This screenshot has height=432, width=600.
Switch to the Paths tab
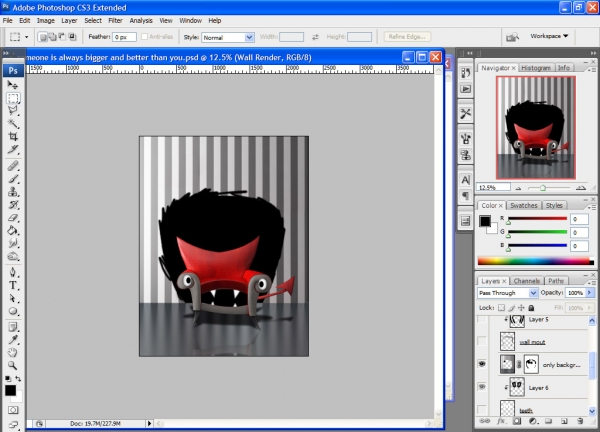coord(556,281)
